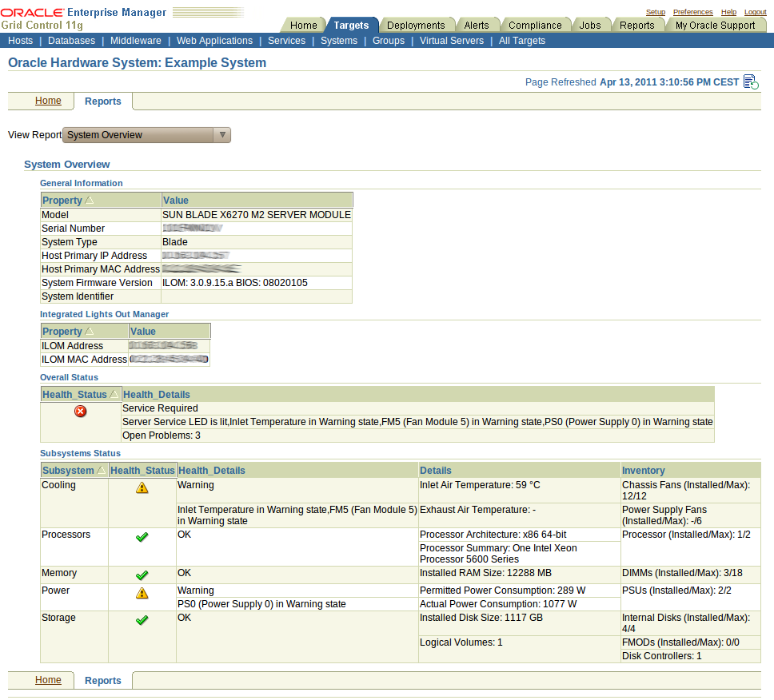Image resolution: width=774 pixels, height=700 pixels.
Task: Click the SUN BLADE X6270 M2 SERVER MODULE value
Action: click(x=257, y=215)
